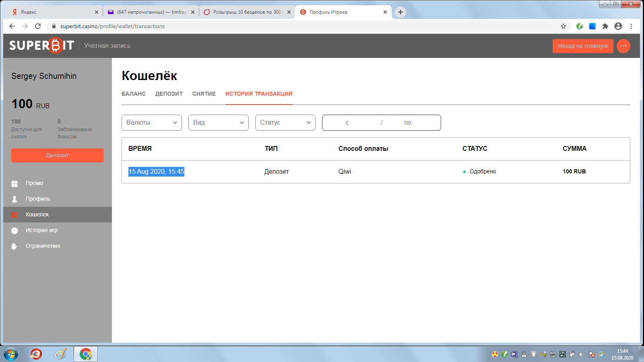Click the Кошелек wallet icon
Viewport: 644px width, 362px height.
[x=14, y=215]
